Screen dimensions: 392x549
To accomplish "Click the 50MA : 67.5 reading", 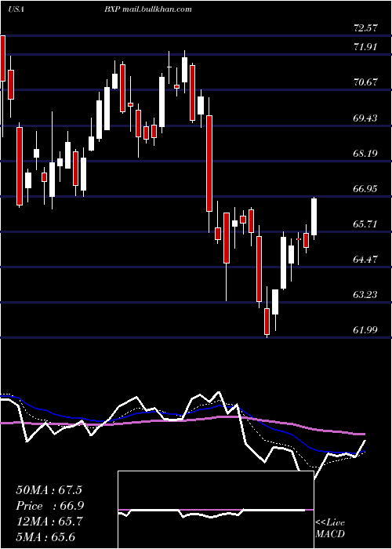I will click(49, 490).
